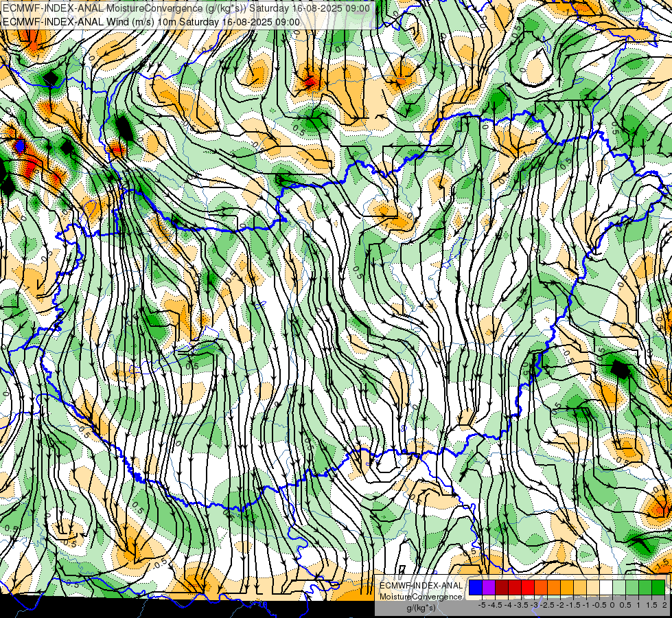Click the '-4.5' legend tick label

click(x=495, y=605)
